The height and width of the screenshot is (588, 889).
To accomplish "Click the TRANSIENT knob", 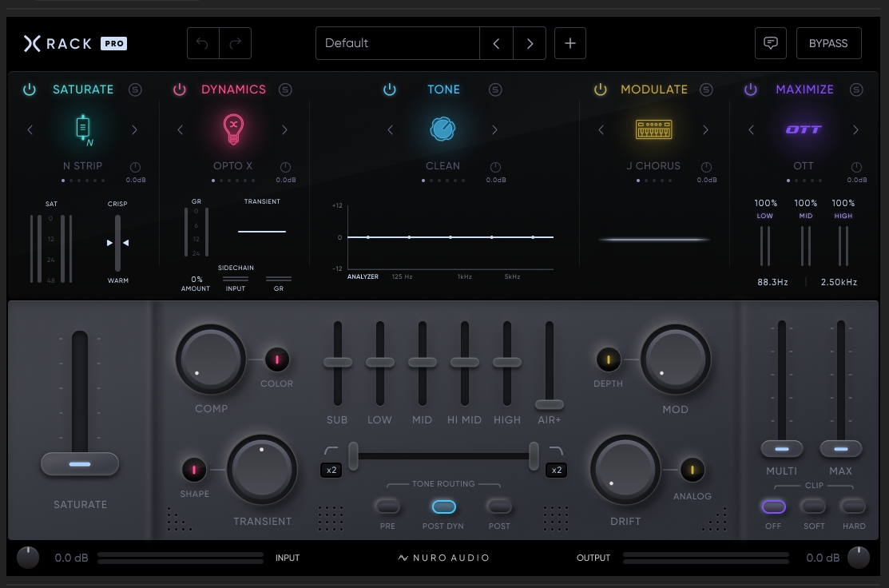I will 262,470.
